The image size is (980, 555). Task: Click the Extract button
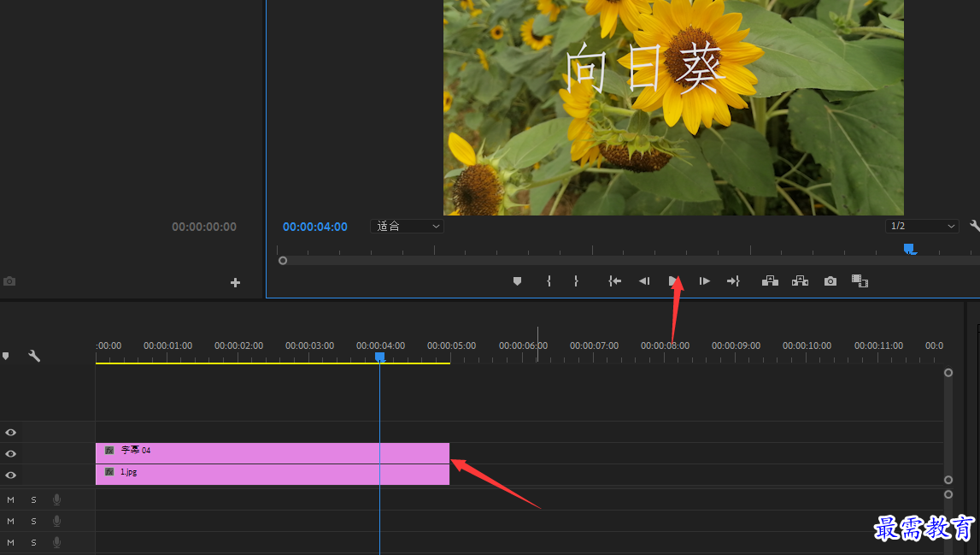point(800,281)
